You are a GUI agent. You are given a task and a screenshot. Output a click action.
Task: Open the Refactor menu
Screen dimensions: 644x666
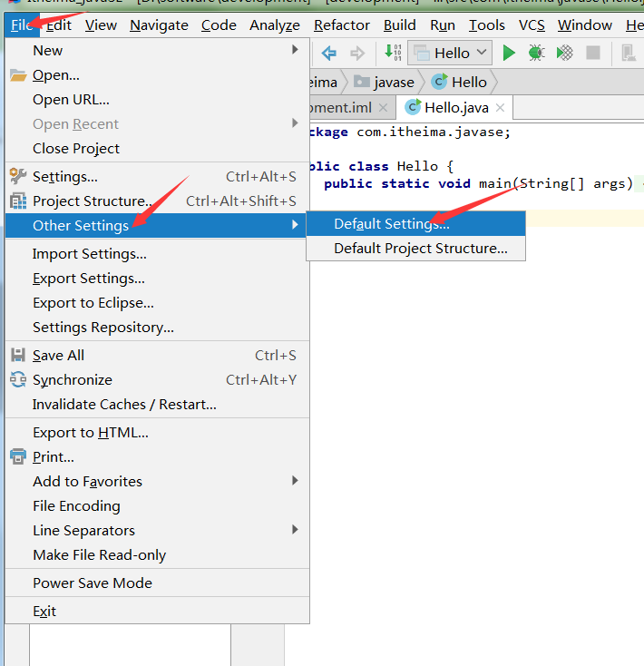(x=342, y=25)
